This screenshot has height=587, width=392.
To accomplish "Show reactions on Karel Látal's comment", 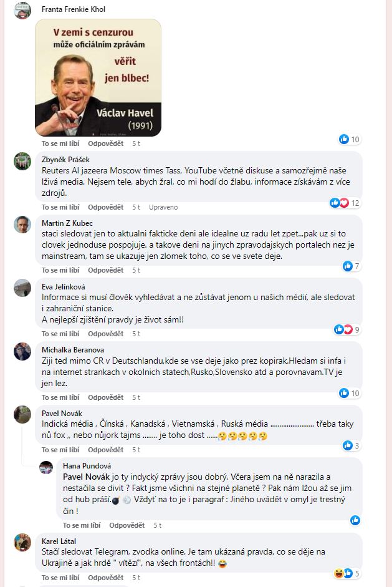I will (x=347, y=573).
